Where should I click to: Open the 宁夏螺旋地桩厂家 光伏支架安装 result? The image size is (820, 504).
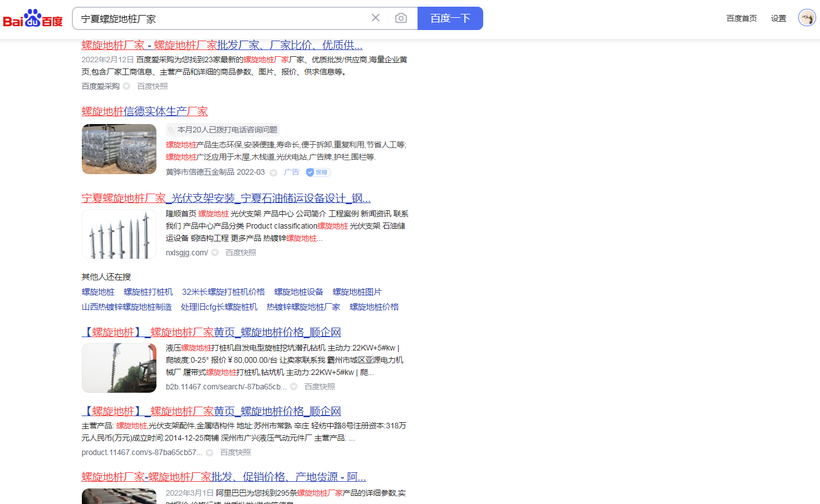click(x=226, y=198)
